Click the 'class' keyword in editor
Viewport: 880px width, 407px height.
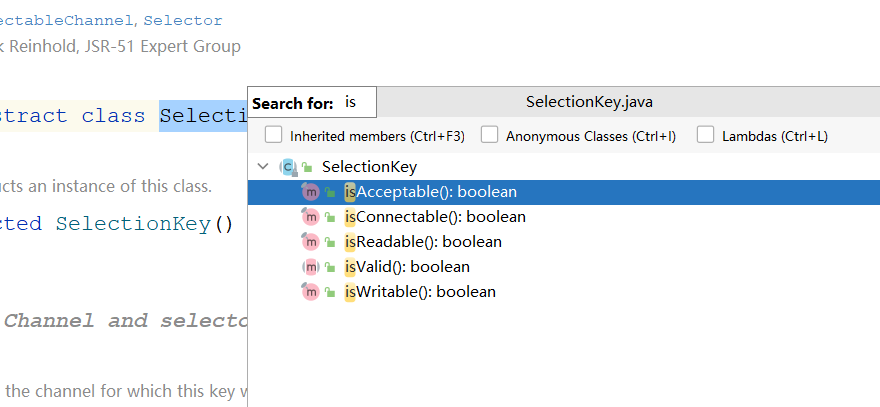[113, 116]
